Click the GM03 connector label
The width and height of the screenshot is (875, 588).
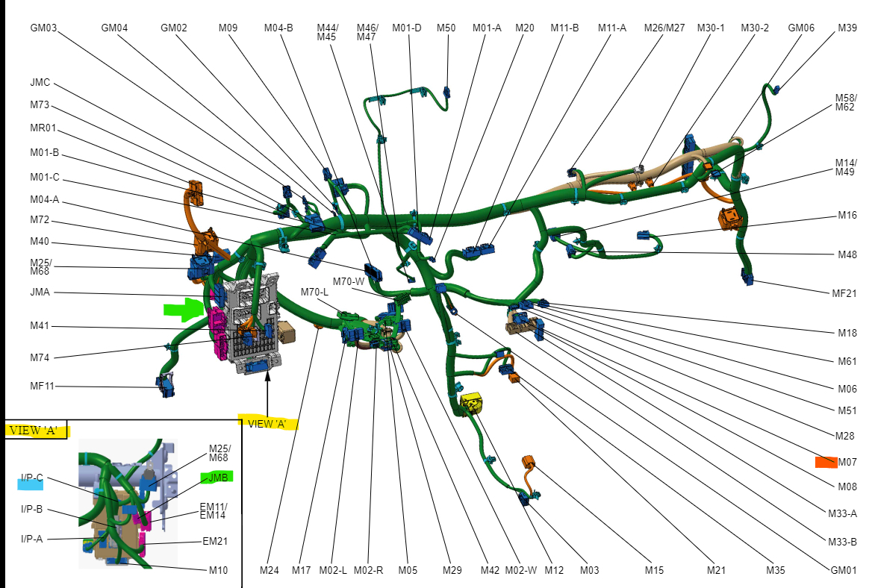click(x=43, y=28)
